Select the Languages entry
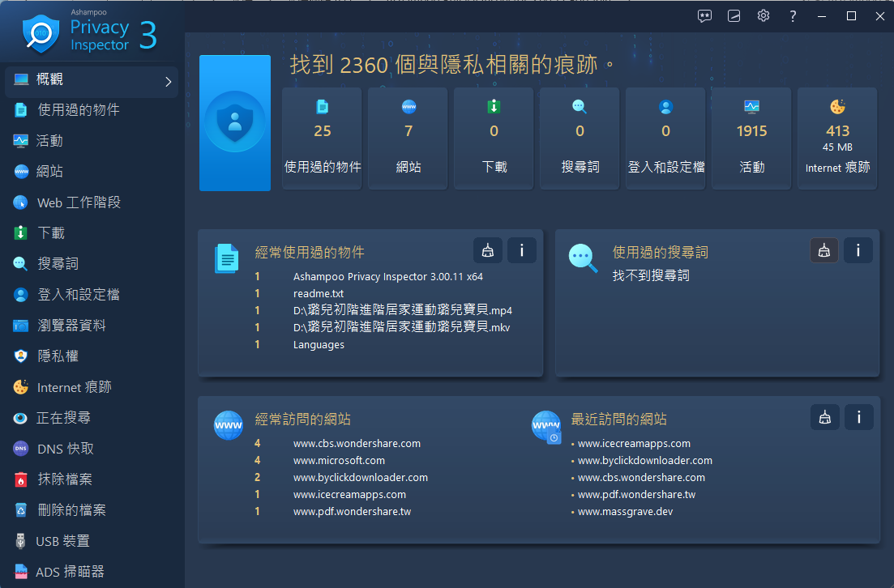894x588 pixels. [x=319, y=345]
